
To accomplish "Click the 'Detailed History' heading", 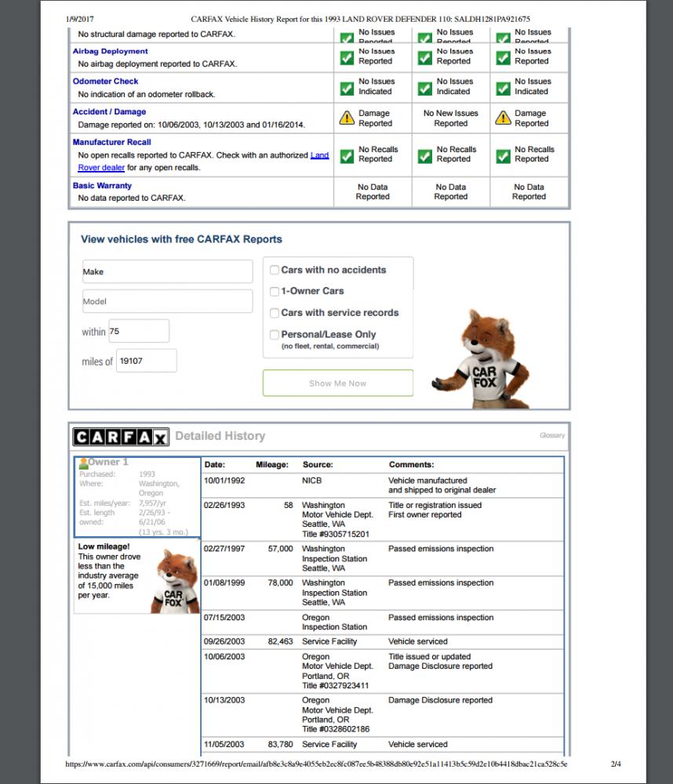I will (x=220, y=436).
